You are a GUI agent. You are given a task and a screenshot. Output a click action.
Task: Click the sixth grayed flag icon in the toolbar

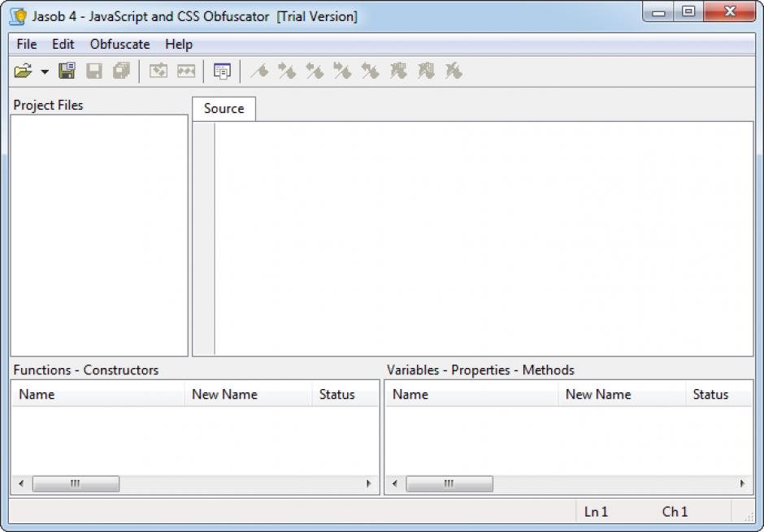(x=398, y=71)
